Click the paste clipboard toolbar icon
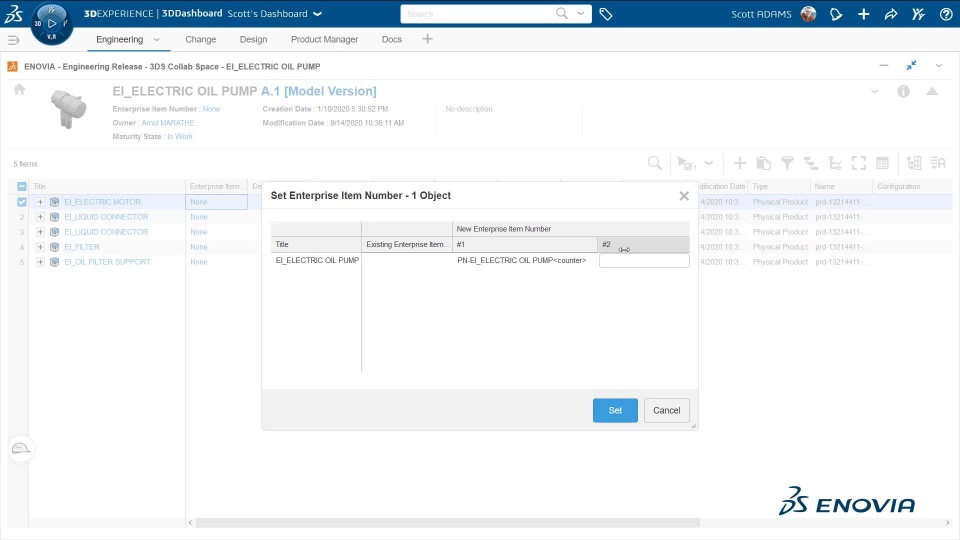This screenshot has width=960, height=540. tap(763, 163)
